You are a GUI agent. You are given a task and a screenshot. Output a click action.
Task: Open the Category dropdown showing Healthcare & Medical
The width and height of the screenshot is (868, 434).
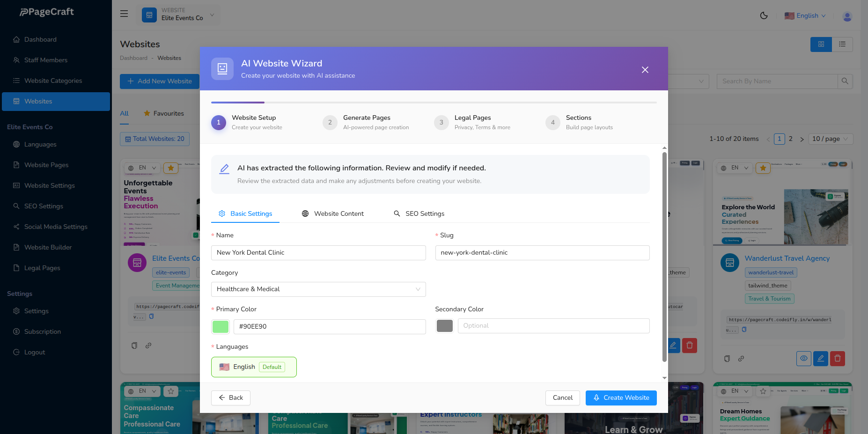click(318, 289)
